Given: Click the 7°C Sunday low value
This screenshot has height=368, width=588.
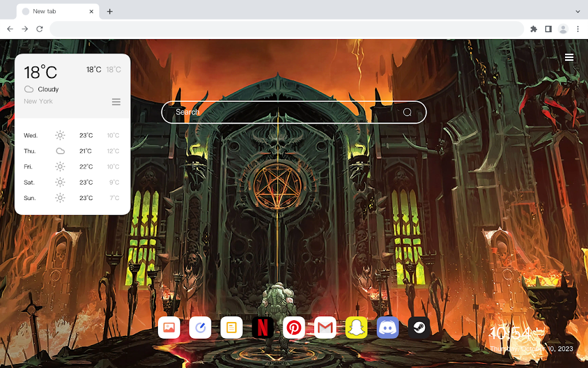Looking at the screenshot, I should [114, 198].
